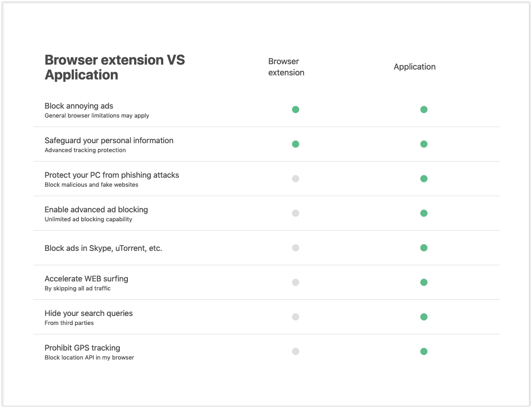The height and width of the screenshot is (408, 532).
Task: Click the Accelerate WEB surfing label
Action: pos(86,279)
